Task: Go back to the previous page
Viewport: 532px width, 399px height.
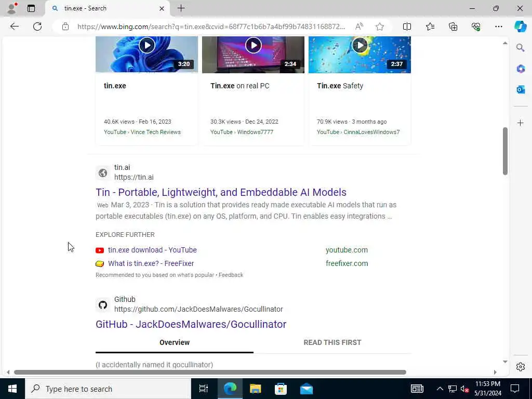Action: 14,26
